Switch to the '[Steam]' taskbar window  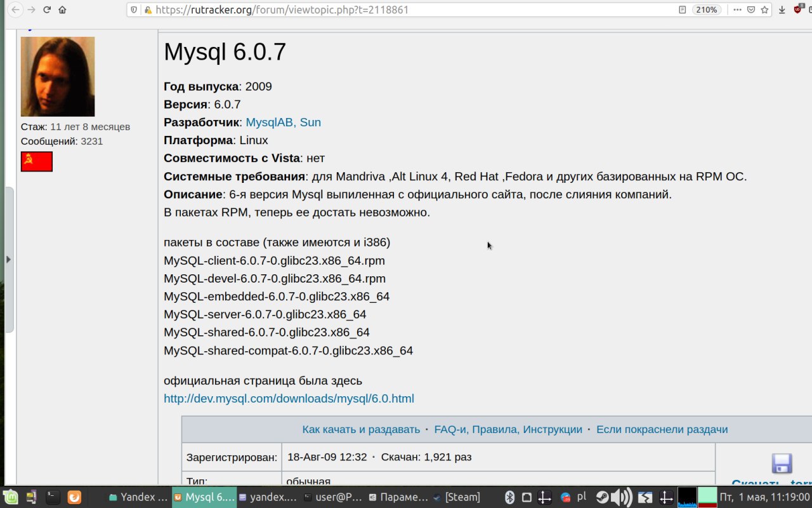point(457,497)
